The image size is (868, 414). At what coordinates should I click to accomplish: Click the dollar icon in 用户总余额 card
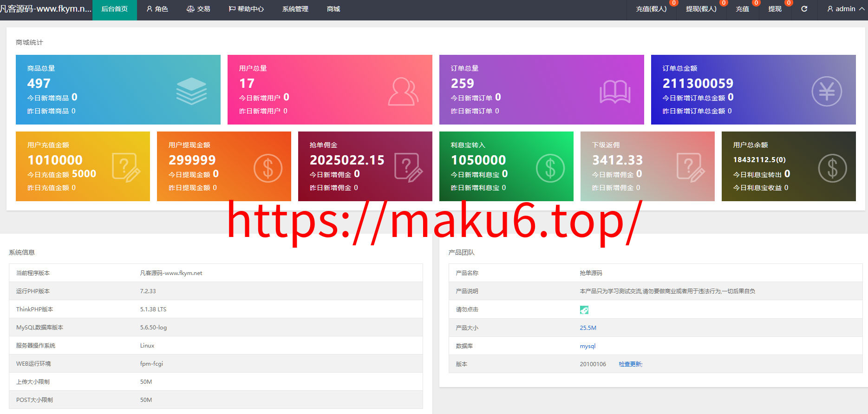click(x=833, y=168)
